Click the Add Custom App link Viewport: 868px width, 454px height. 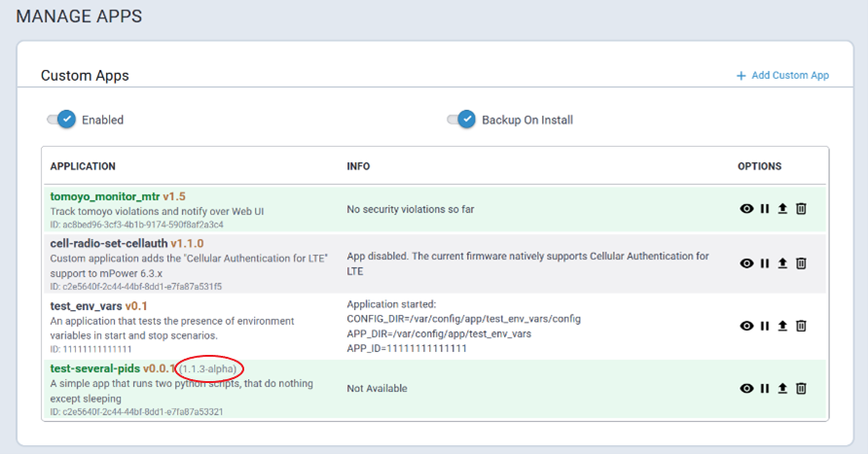[x=782, y=76]
